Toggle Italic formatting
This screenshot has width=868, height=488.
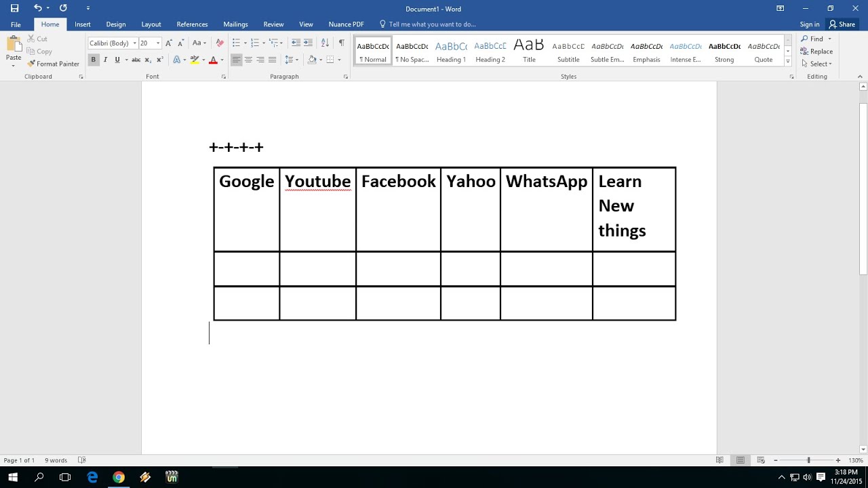pyautogui.click(x=105, y=60)
